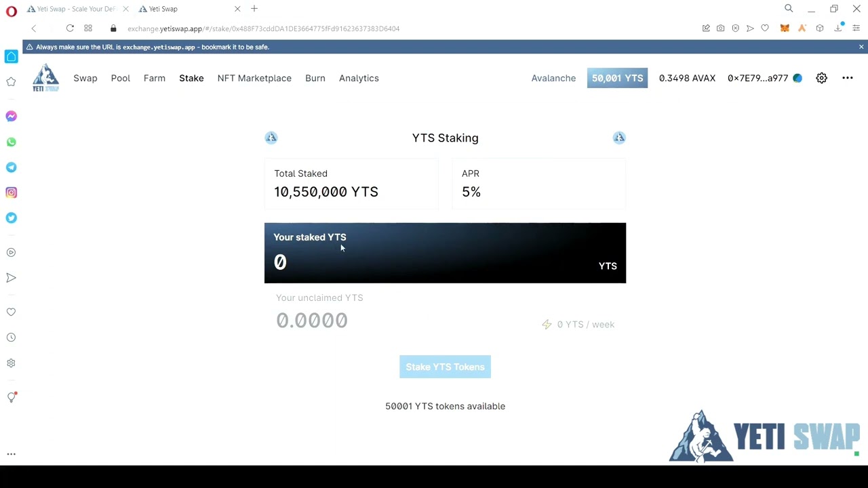This screenshot has width=868, height=488.
Task: Close the first Yeti Swap browser tab
Action: pyautogui.click(x=125, y=9)
